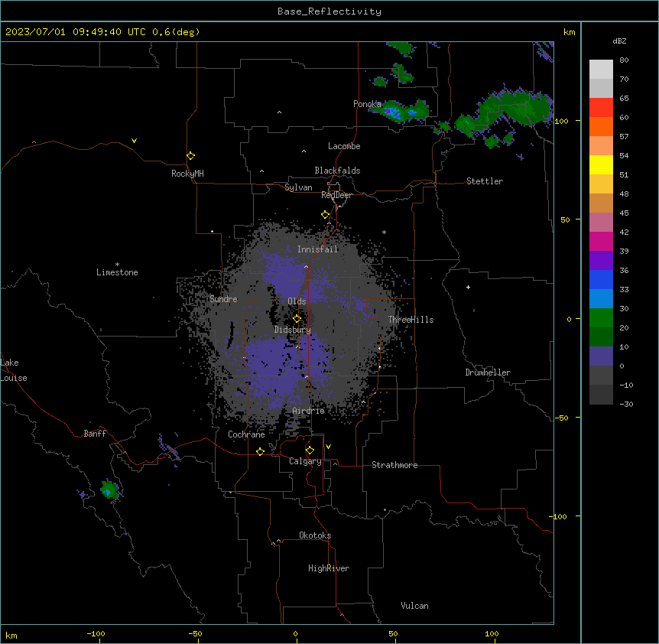Click the ThreeHills town label
This screenshot has height=644, width=659.
click(x=411, y=320)
